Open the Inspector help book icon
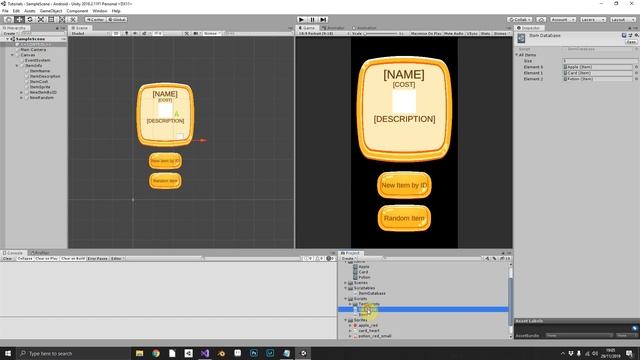 coord(624,36)
